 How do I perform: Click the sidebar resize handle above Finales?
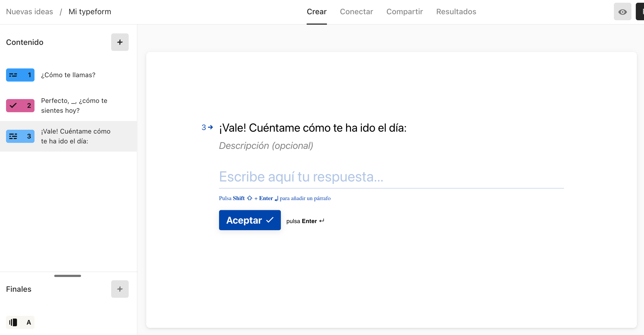coord(67,276)
